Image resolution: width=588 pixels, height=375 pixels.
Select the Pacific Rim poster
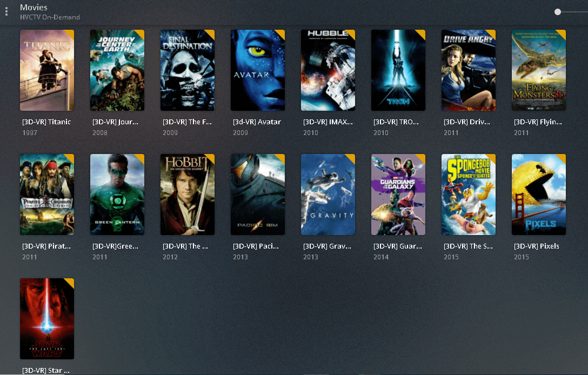[258, 195]
